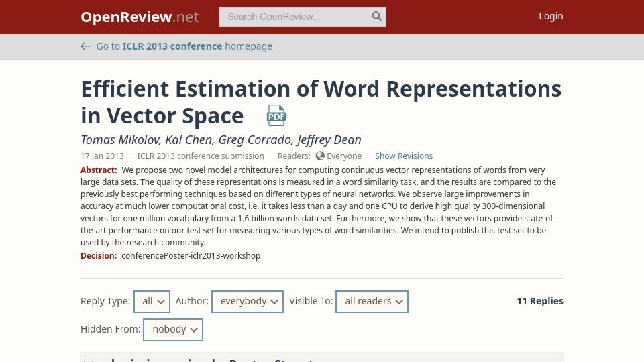The width and height of the screenshot is (644, 362).
Task: Click the date 17 Jan 2013
Action: click(102, 156)
